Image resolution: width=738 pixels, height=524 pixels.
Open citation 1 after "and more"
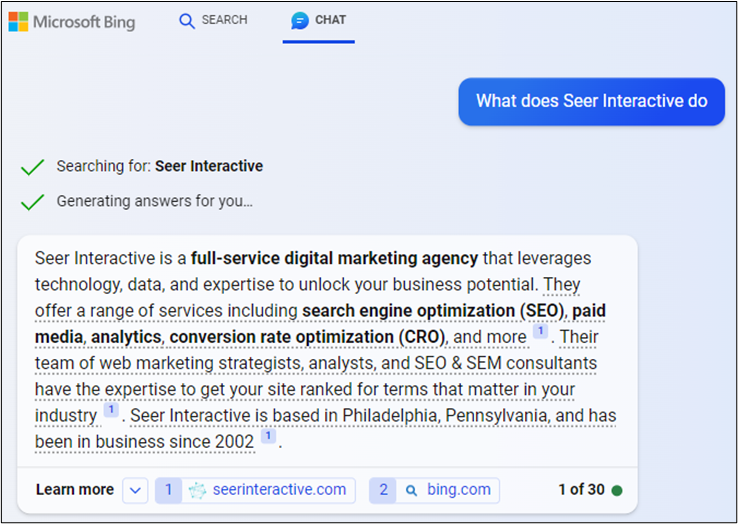540,332
